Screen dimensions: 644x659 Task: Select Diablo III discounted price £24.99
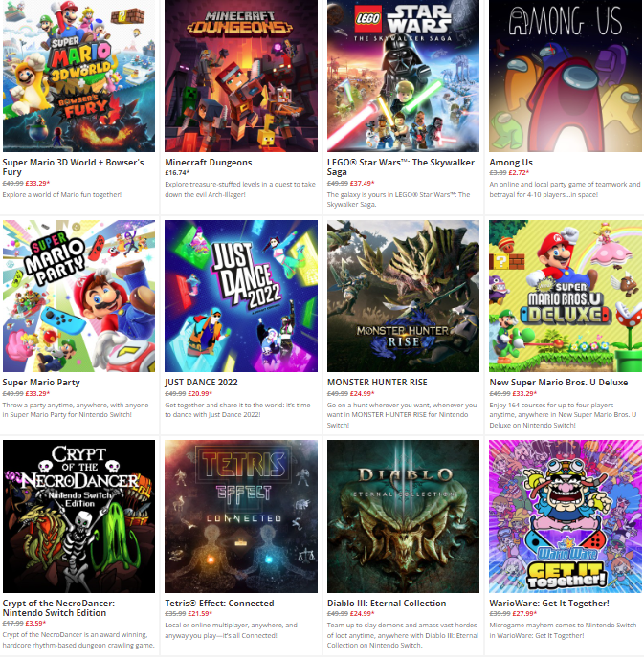click(362, 614)
